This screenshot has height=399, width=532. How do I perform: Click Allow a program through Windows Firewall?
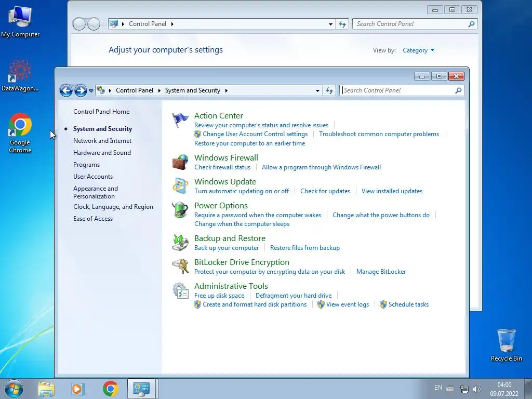pyautogui.click(x=321, y=167)
